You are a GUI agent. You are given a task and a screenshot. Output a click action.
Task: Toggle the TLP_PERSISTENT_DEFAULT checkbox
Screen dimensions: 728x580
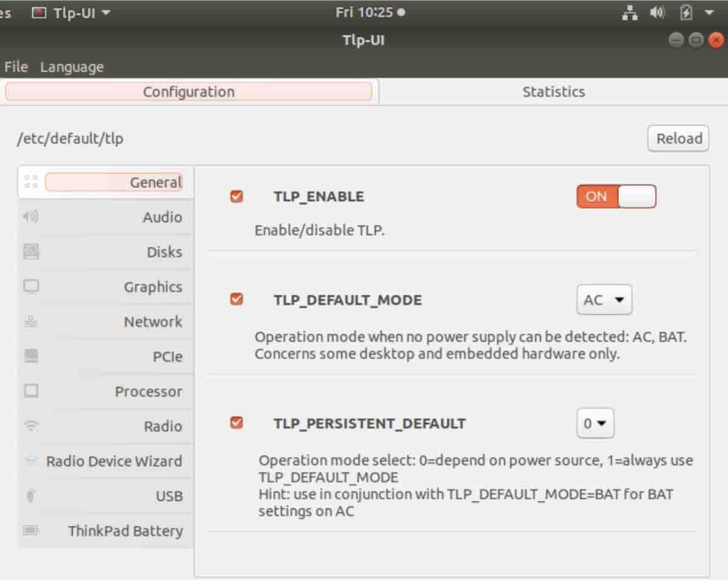coord(237,423)
